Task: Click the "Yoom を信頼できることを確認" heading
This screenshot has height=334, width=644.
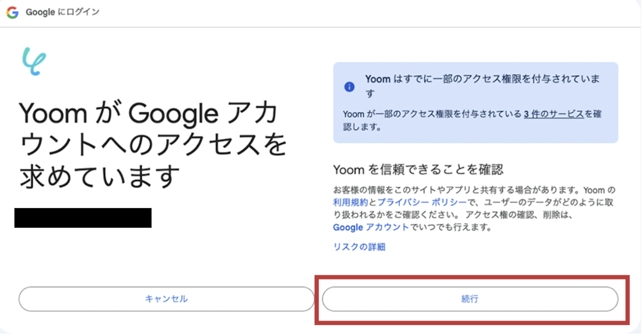Action: [418, 170]
